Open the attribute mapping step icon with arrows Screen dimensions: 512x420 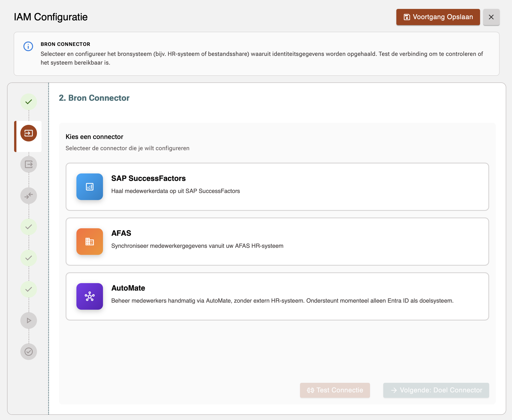(x=28, y=196)
